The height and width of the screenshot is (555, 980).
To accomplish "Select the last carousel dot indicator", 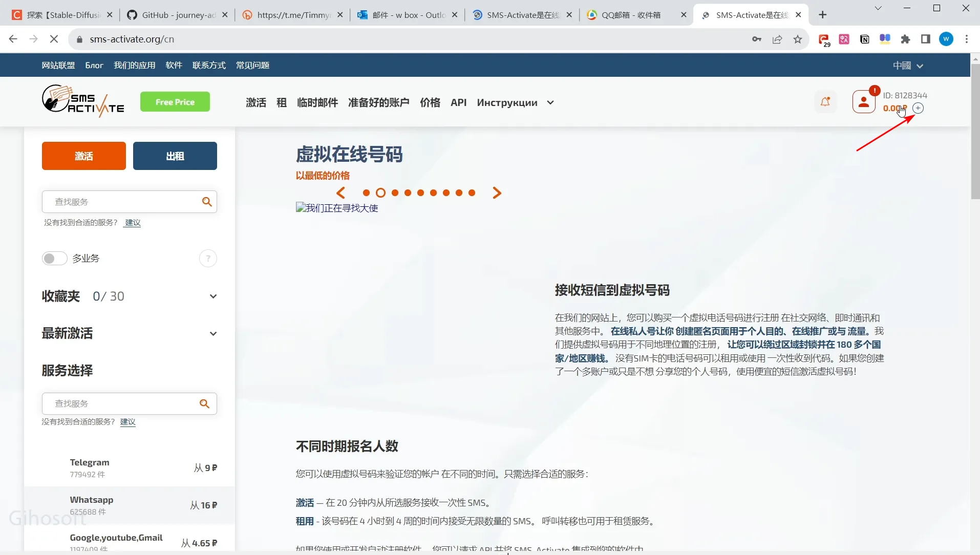I will click(x=472, y=193).
